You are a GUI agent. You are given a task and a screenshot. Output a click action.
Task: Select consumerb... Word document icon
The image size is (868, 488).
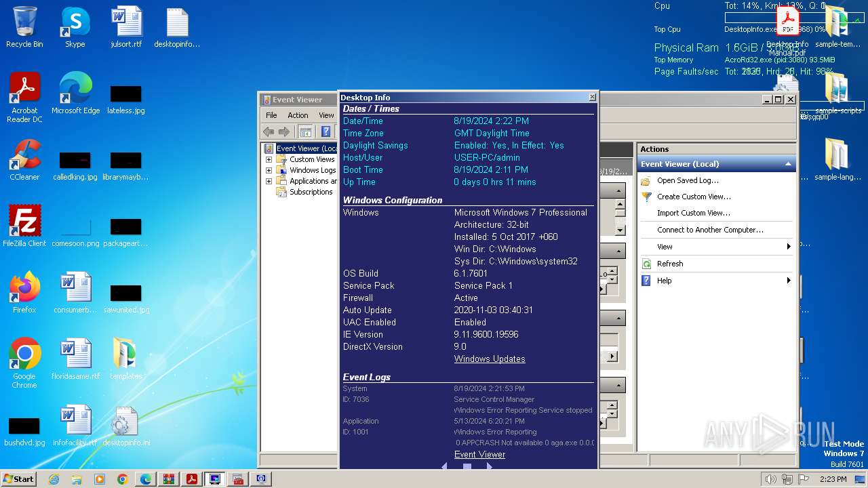75,293
